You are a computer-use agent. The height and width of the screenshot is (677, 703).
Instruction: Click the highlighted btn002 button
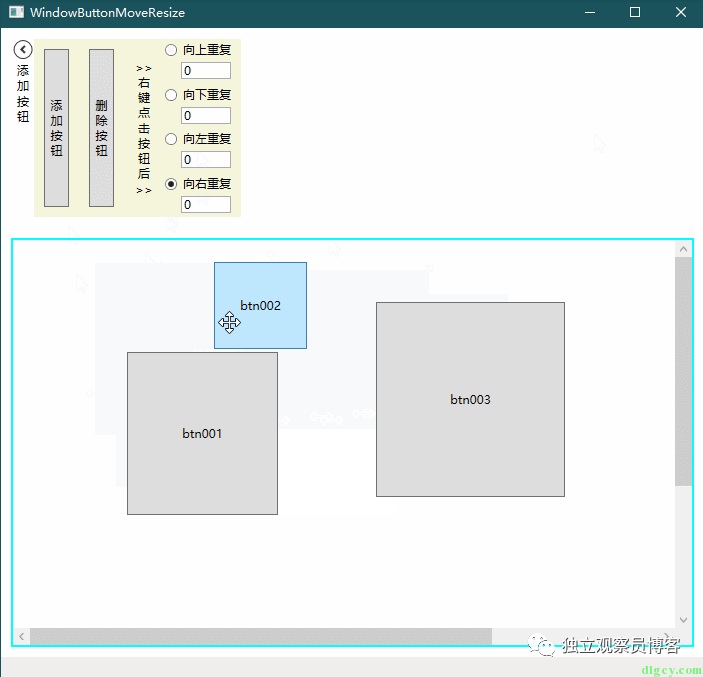[260, 305]
